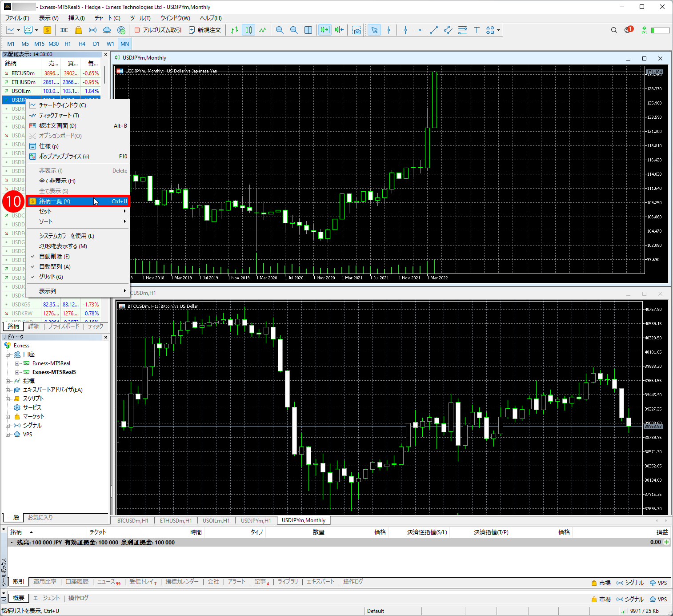The image size is (673, 616).
Task: Switch chart to candlestick display icon
Action: pyautogui.click(x=248, y=30)
